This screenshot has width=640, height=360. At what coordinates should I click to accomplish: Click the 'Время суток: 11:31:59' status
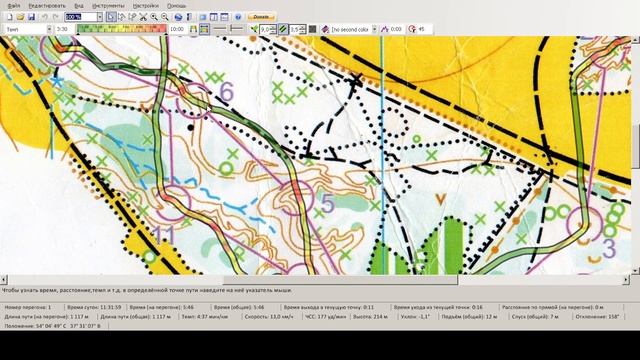pyautogui.click(x=94, y=307)
